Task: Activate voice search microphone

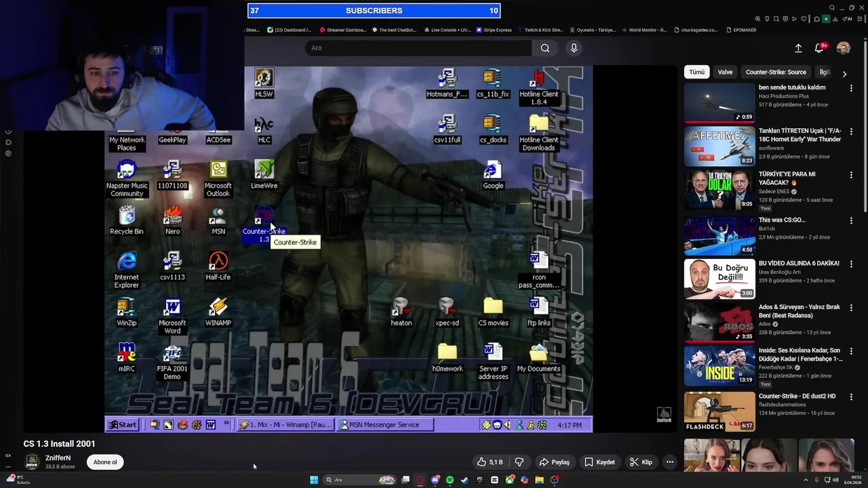Action: 574,48
